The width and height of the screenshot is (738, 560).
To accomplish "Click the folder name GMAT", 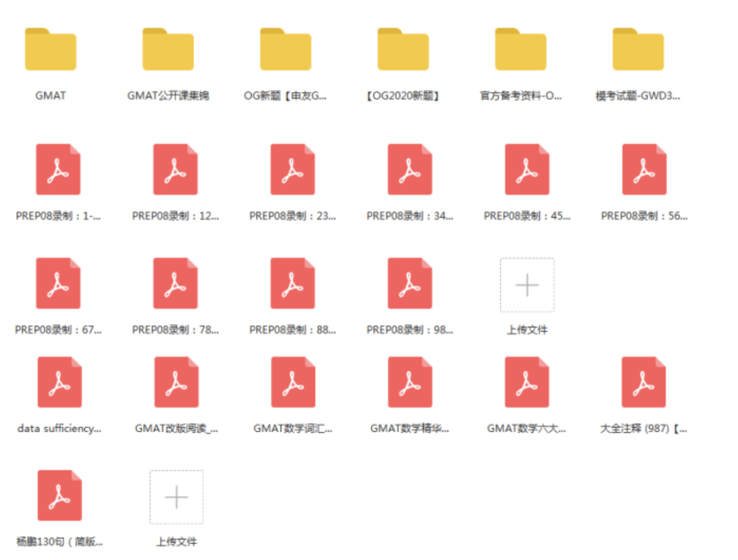I will [51, 96].
